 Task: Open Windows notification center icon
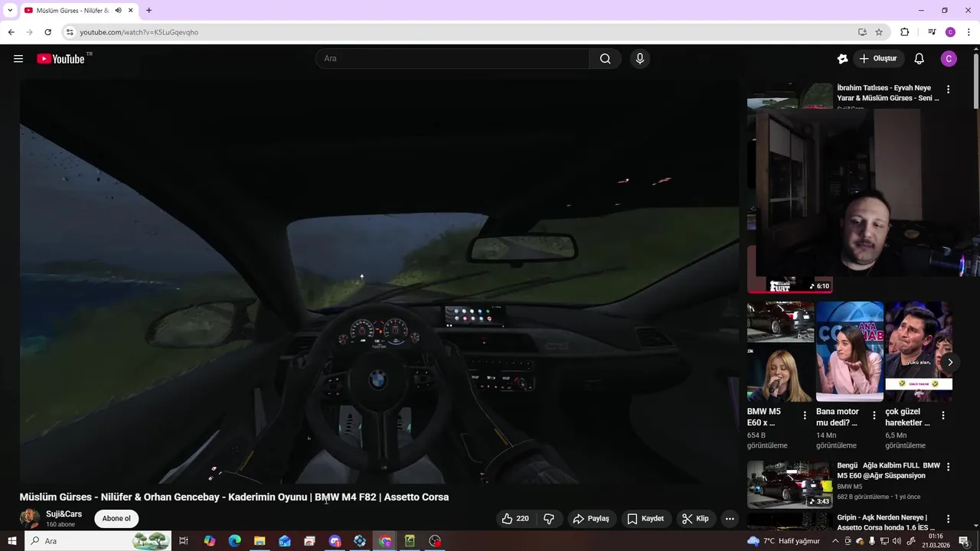(964, 541)
